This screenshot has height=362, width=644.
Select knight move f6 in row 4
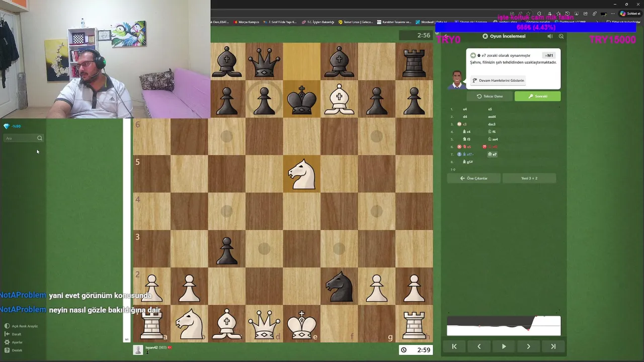[x=492, y=132]
